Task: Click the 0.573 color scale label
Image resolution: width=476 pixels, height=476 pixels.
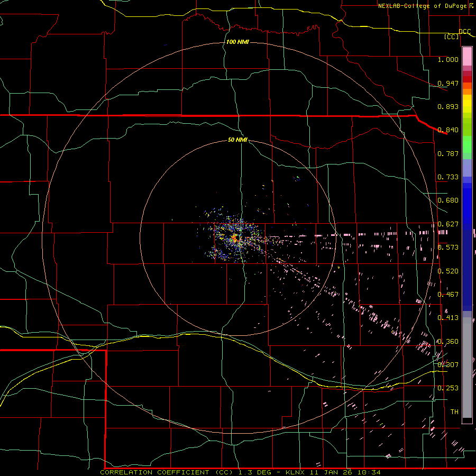Action: tap(448, 248)
